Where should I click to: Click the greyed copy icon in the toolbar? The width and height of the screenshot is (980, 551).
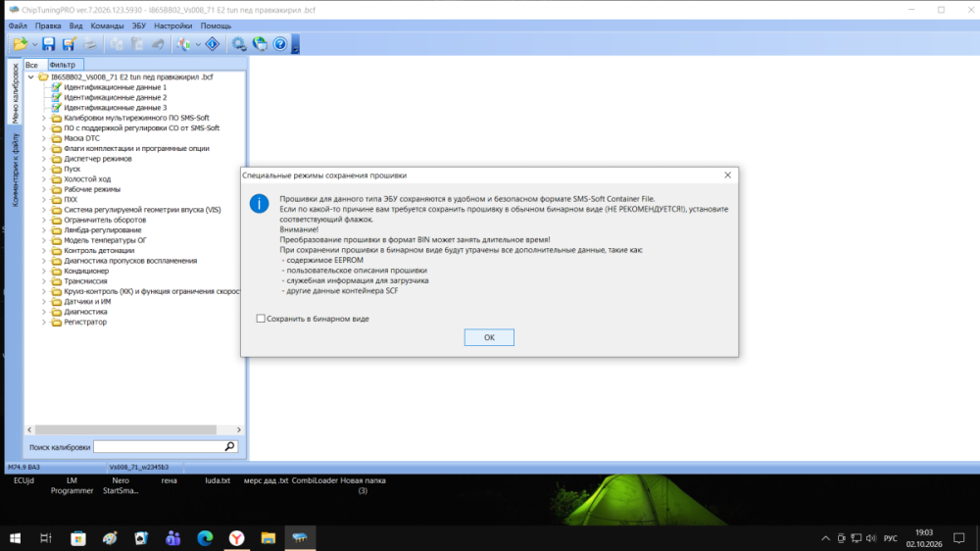click(117, 44)
